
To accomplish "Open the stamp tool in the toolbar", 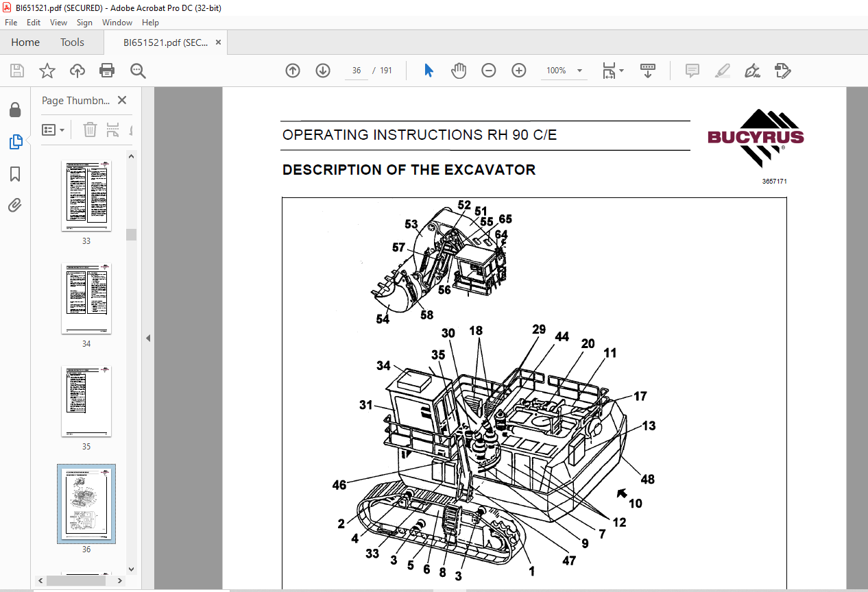I will (x=783, y=71).
